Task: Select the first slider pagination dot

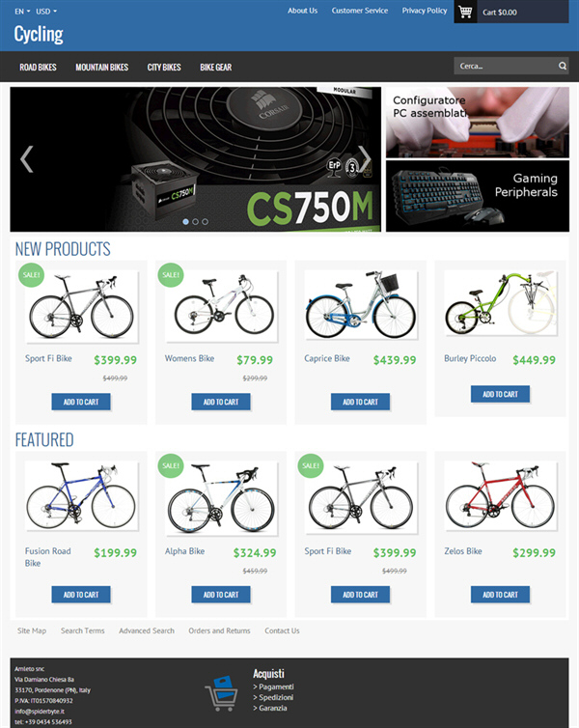Action: pyautogui.click(x=185, y=222)
